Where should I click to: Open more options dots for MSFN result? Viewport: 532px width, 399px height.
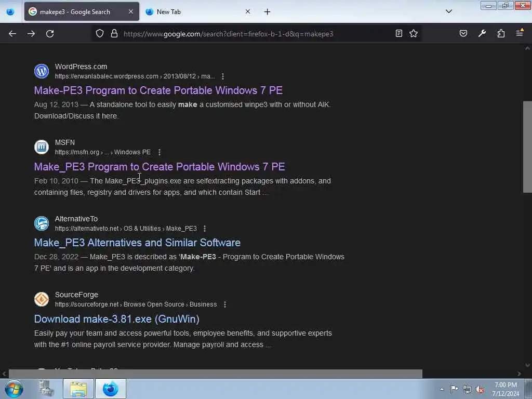point(159,152)
